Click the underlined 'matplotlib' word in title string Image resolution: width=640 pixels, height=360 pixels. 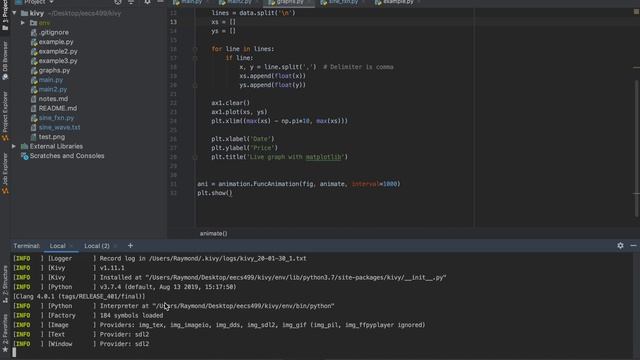[x=323, y=157]
